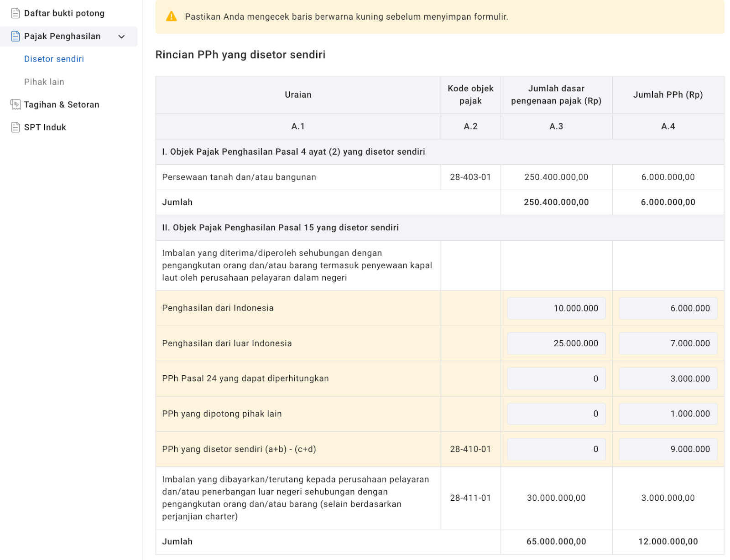Edit Penghasilan dari luar Indonesia tax base field
This screenshot has height=560, width=730.
(x=556, y=343)
